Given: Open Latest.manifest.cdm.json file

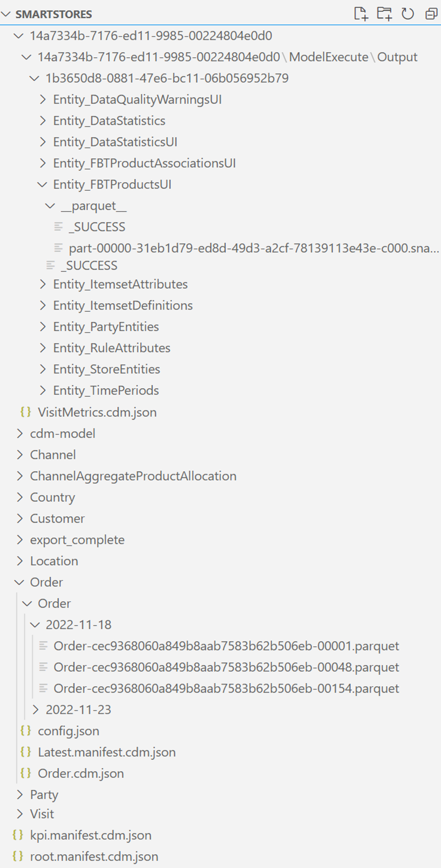Looking at the screenshot, I should (x=107, y=752).
